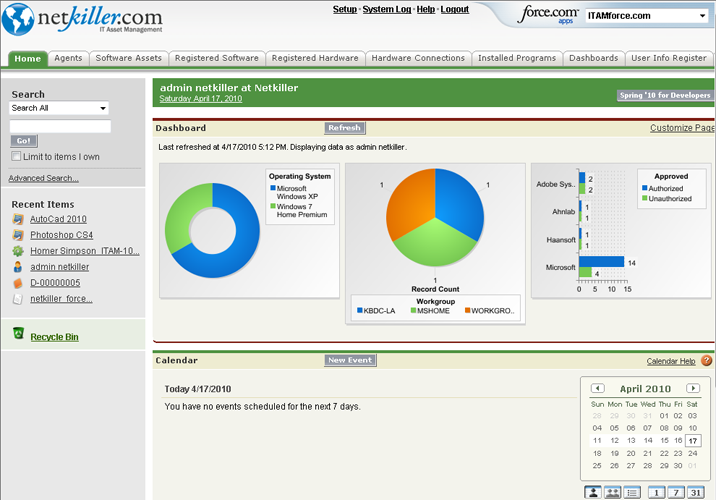Click the Microsoft Windows XP legend swatch
Screen dimensions: 716x500
tap(273, 188)
